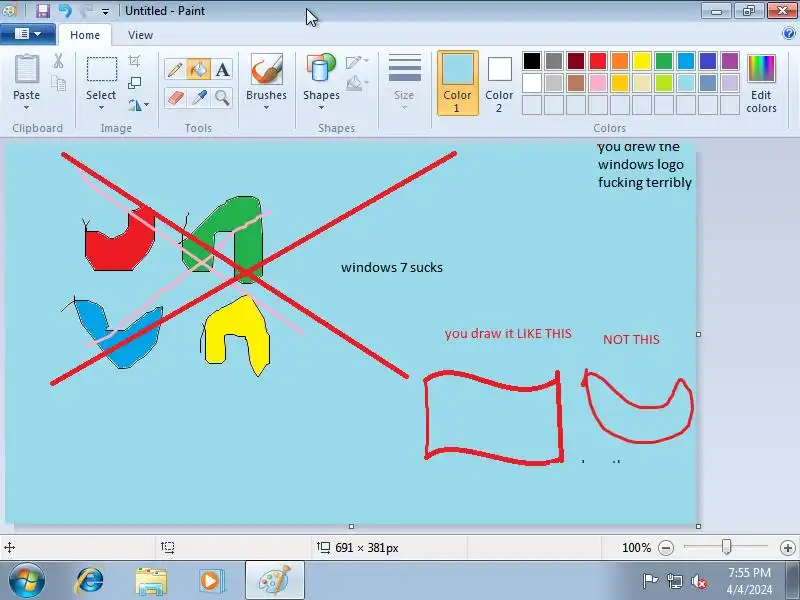Pick the black color swatch
Screen dimensions: 800x600
tap(532, 61)
